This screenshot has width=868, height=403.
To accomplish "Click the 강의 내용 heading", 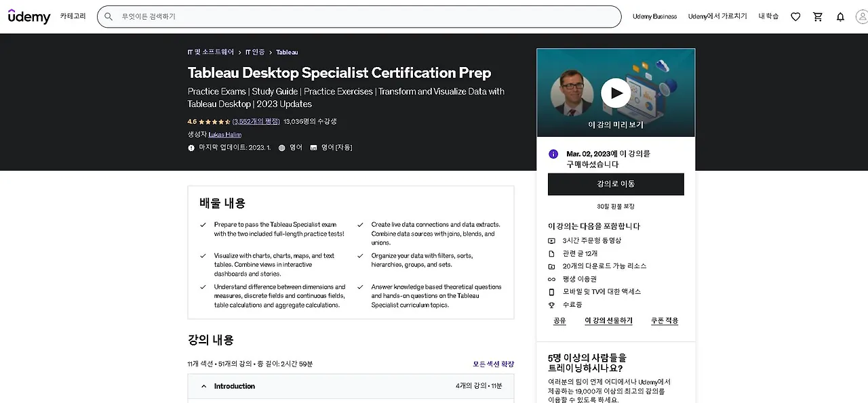I will 211,340.
